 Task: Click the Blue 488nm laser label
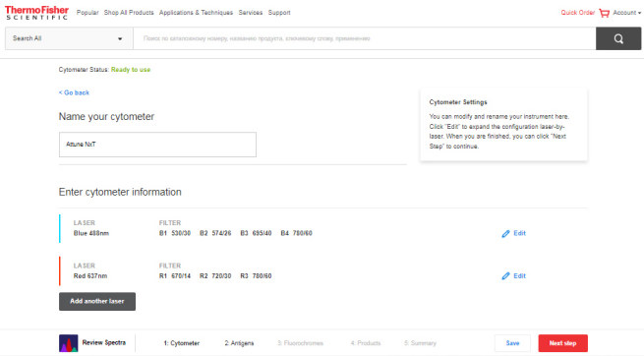click(91, 233)
